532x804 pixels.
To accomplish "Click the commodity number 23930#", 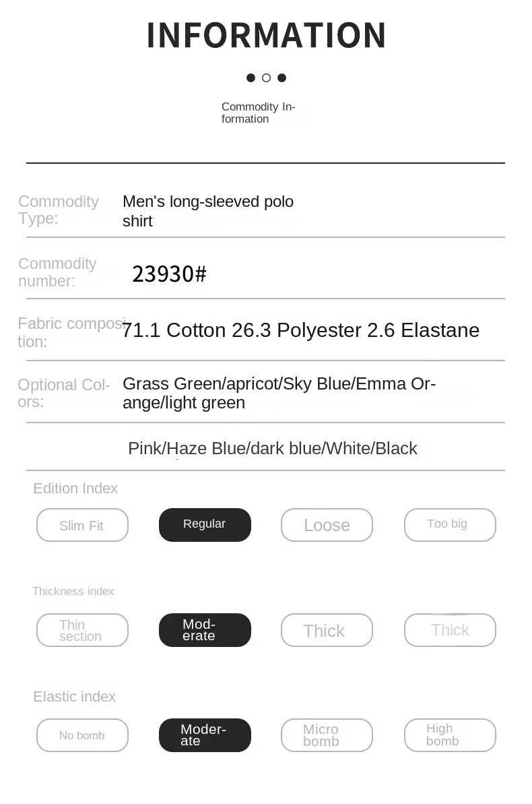I will click(169, 274).
